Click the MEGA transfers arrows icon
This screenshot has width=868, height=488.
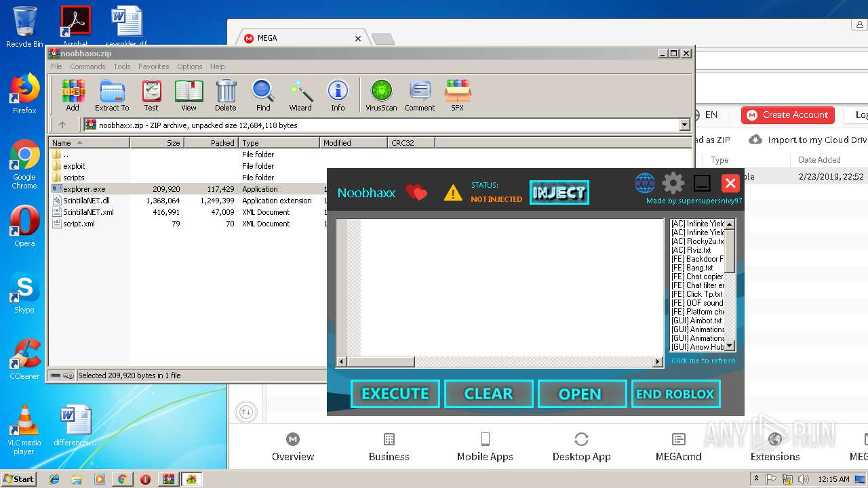click(x=246, y=411)
